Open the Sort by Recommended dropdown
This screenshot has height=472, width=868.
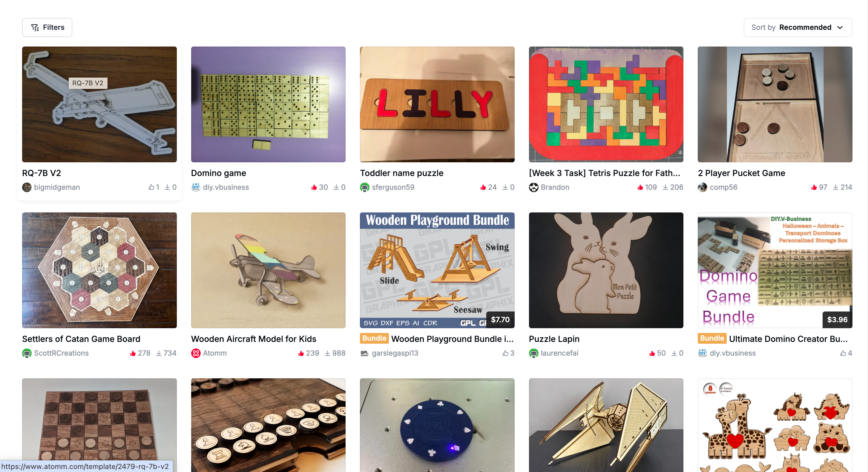click(798, 27)
